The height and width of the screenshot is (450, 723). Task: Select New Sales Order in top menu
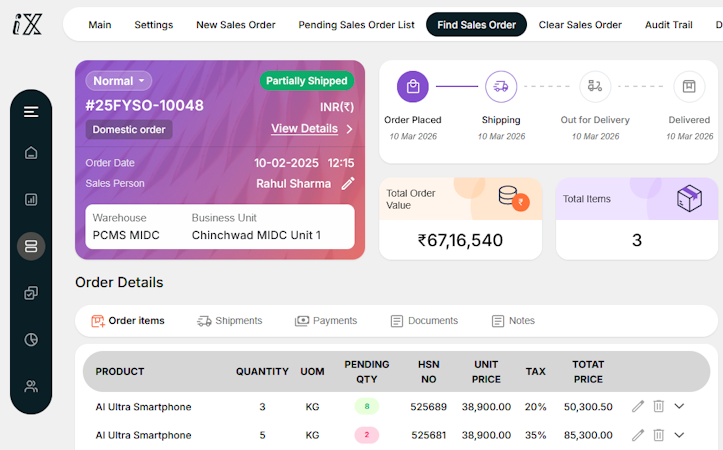click(236, 25)
